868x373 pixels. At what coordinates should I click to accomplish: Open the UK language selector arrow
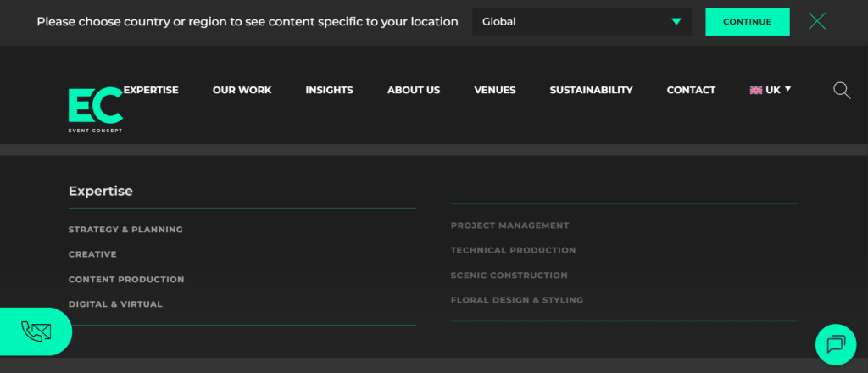[x=787, y=89]
